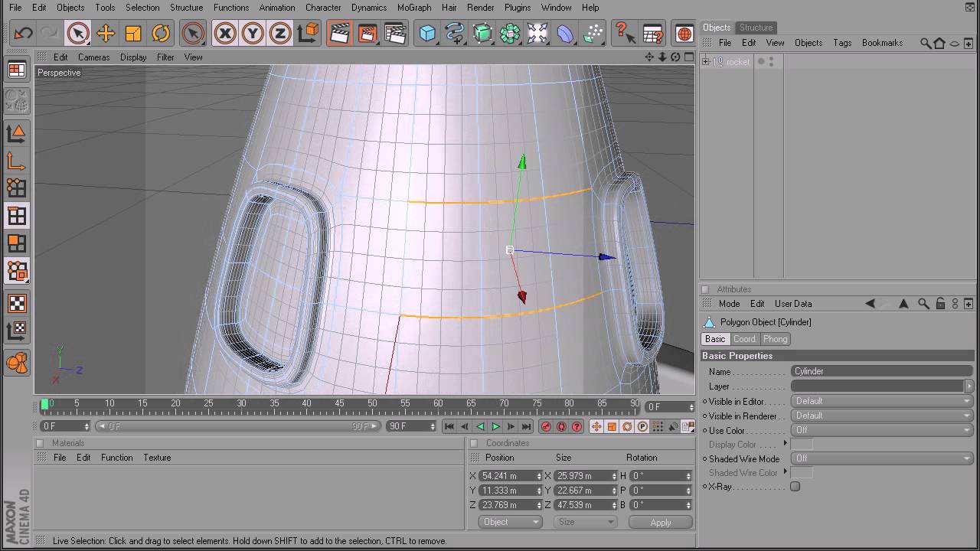Toggle position keyframe recording in timeline
This screenshot has width=980, height=551.
coord(596,426)
